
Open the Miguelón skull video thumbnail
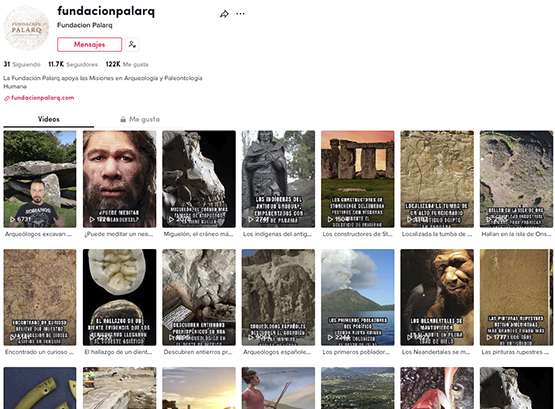pyautogui.click(x=199, y=179)
